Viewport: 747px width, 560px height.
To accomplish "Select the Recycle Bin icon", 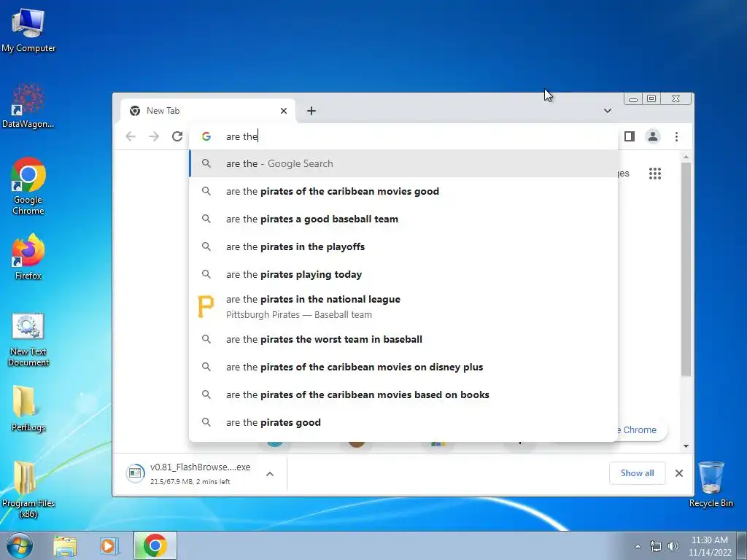I will pyautogui.click(x=711, y=484).
